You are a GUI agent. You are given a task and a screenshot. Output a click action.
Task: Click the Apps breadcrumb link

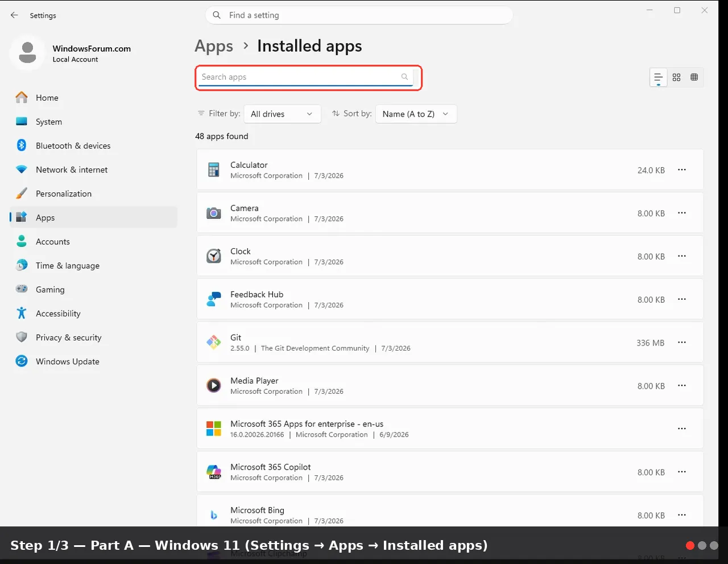[214, 46]
